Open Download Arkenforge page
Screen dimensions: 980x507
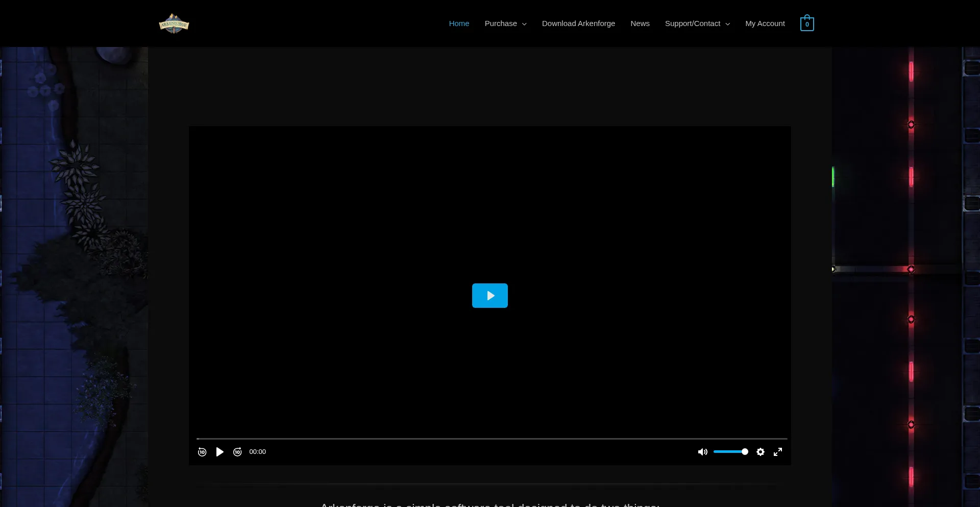click(578, 23)
